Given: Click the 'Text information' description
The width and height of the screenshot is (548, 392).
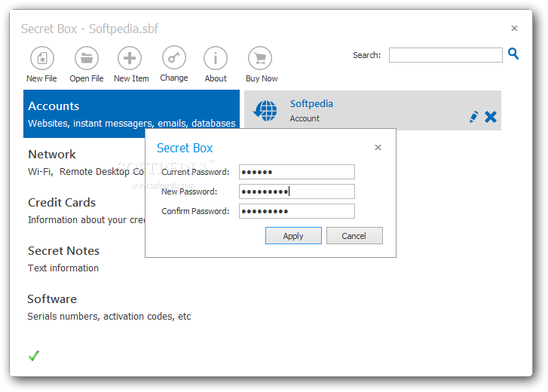Looking at the screenshot, I should (63, 268).
